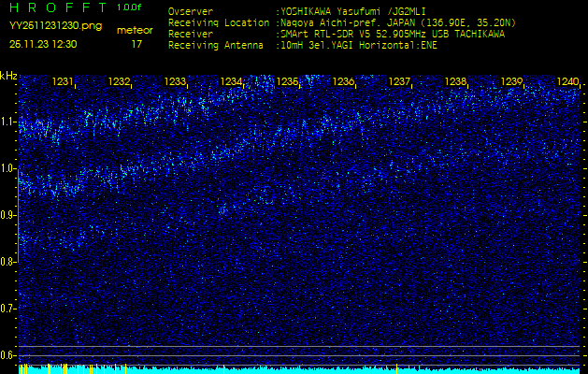
Task: Click the yellow meteor label
Action: point(135,30)
